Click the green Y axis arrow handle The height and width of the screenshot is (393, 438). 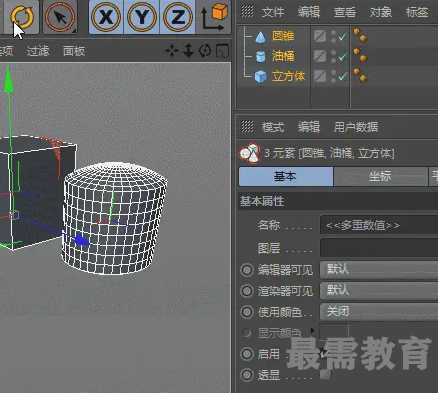[x=9, y=79]
